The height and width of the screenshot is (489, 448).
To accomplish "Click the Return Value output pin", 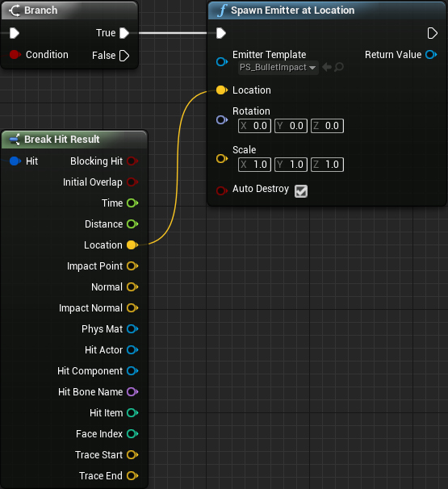I will pyautogui.click(x=431, y=55).
